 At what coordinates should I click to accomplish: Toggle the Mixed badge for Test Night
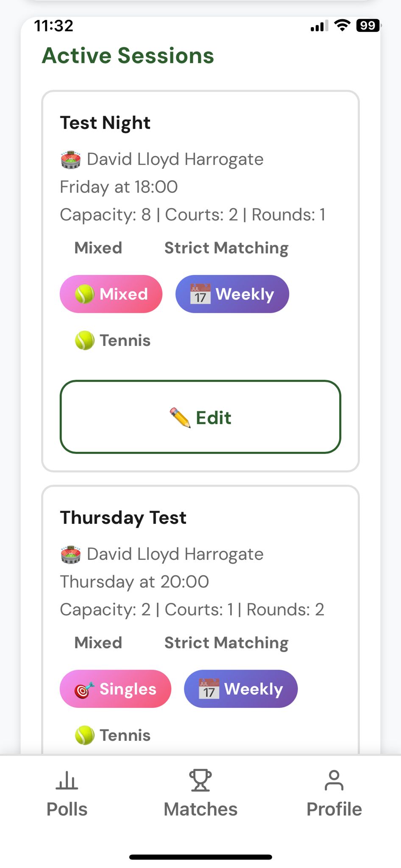[111, 294]
